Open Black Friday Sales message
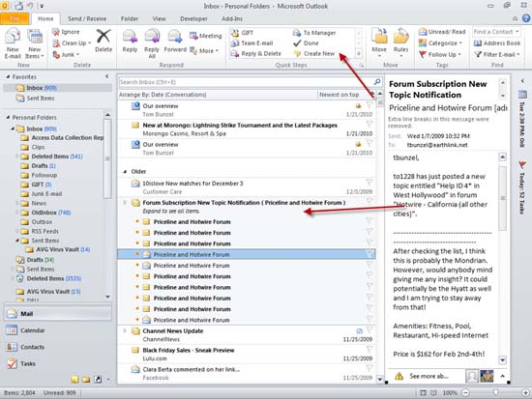 tap(247, 354)
